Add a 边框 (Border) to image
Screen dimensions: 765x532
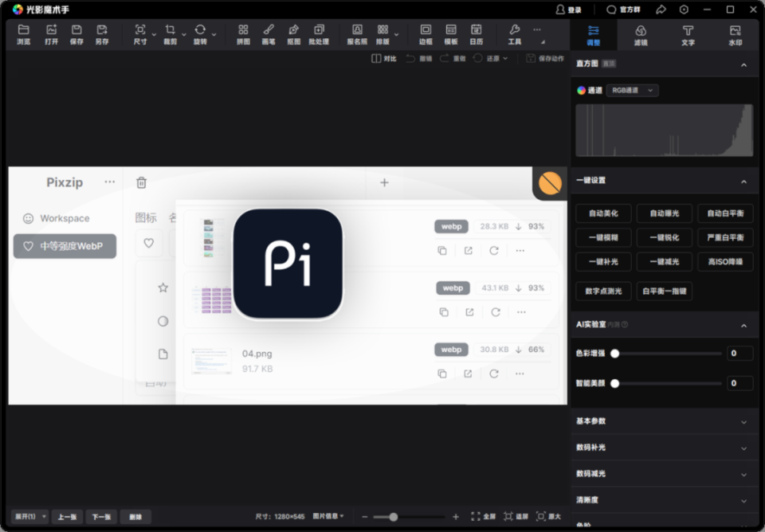(x=426, y=34)
